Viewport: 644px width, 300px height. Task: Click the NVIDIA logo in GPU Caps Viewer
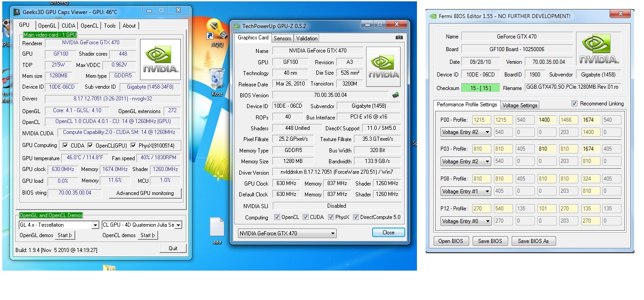click(x=160, y=60)
